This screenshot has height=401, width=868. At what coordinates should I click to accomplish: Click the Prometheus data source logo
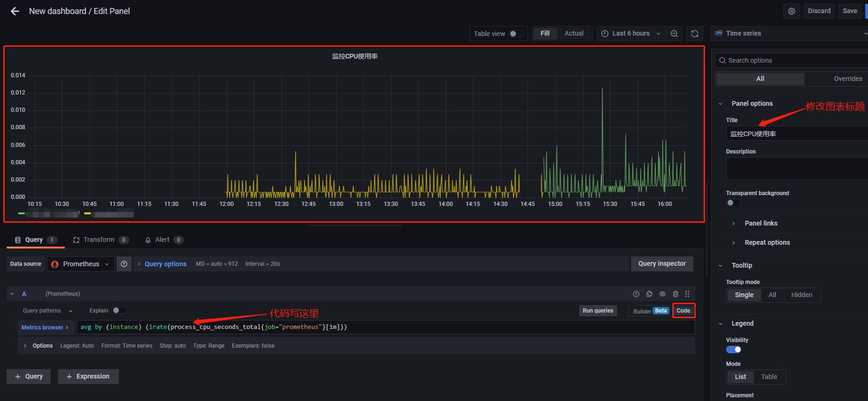[55, 264]
